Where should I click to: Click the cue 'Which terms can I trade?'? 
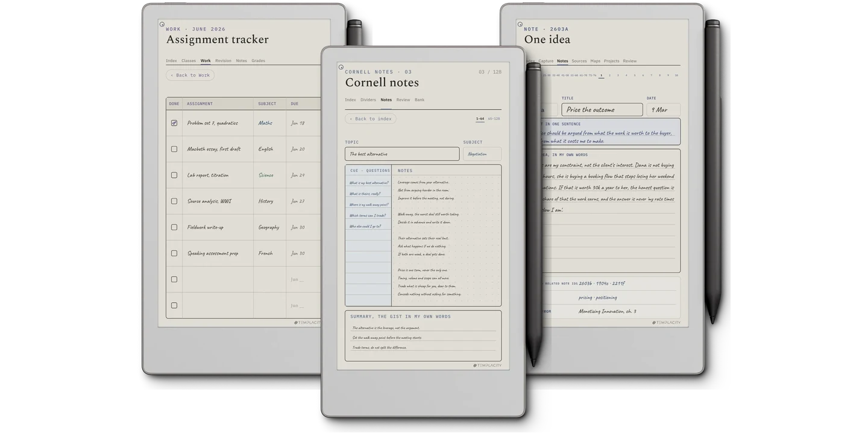click(368, 215)
